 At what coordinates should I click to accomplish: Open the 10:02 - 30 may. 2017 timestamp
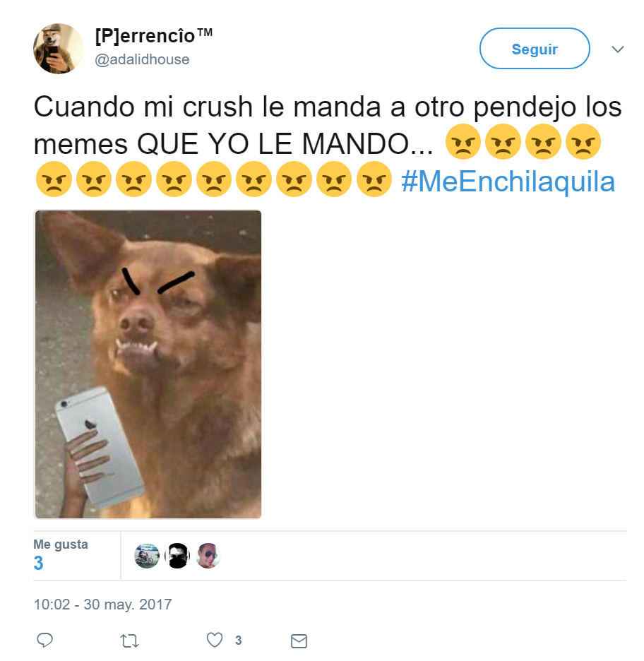103,604
